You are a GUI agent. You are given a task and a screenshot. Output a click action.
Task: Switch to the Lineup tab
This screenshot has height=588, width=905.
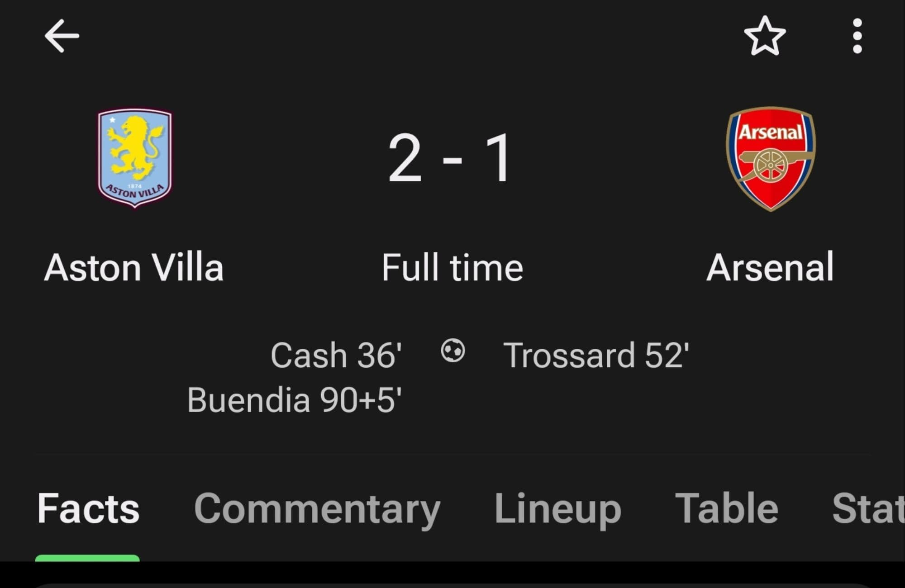click(x=557, y=509)
